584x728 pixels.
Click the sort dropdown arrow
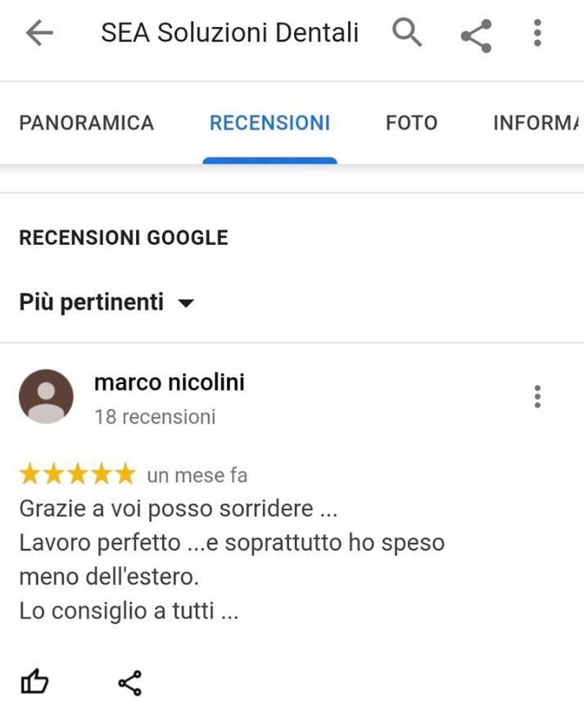[x=186, y=304]
